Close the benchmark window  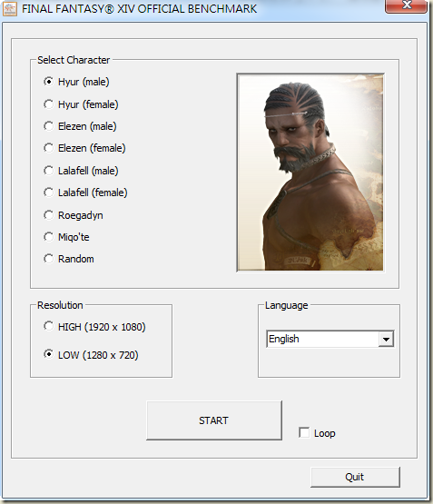click(x=407, y=5)
